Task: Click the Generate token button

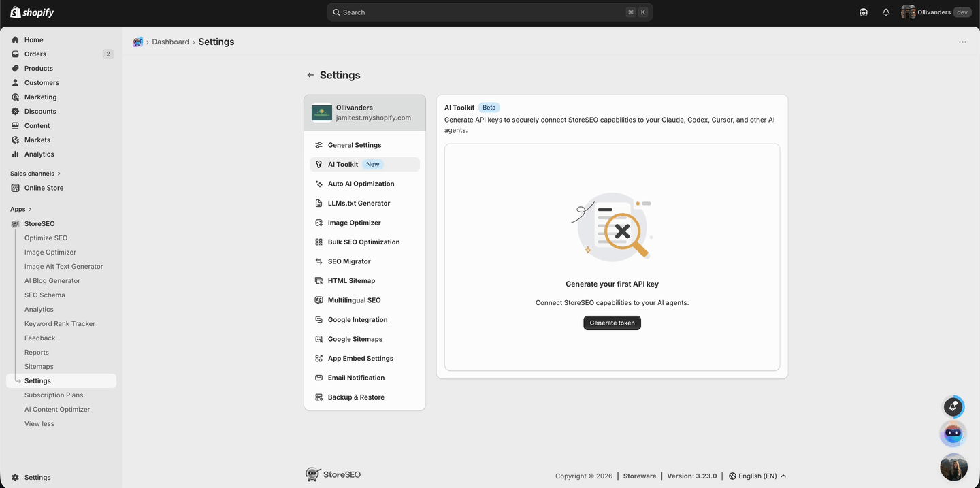Action: [612, 323]
